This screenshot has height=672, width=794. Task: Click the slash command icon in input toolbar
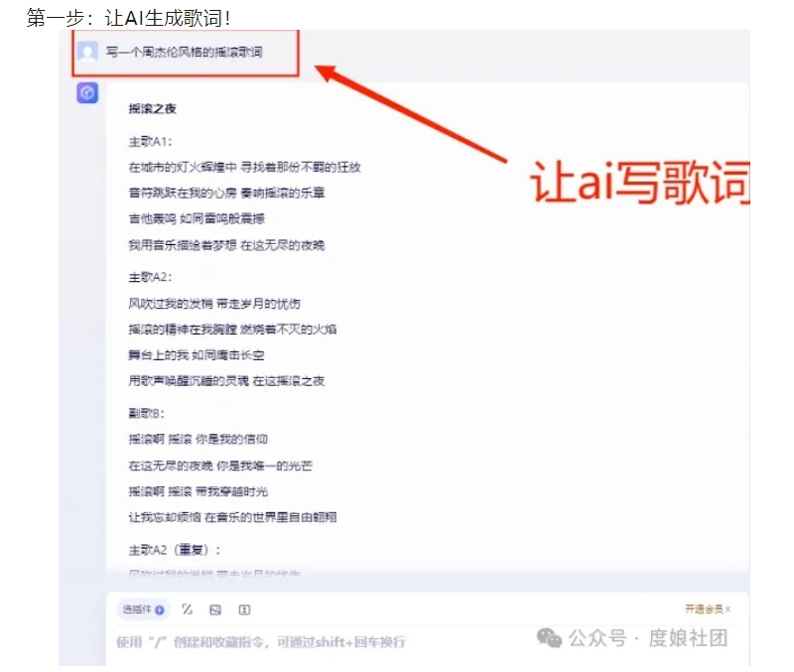[187, 609]
